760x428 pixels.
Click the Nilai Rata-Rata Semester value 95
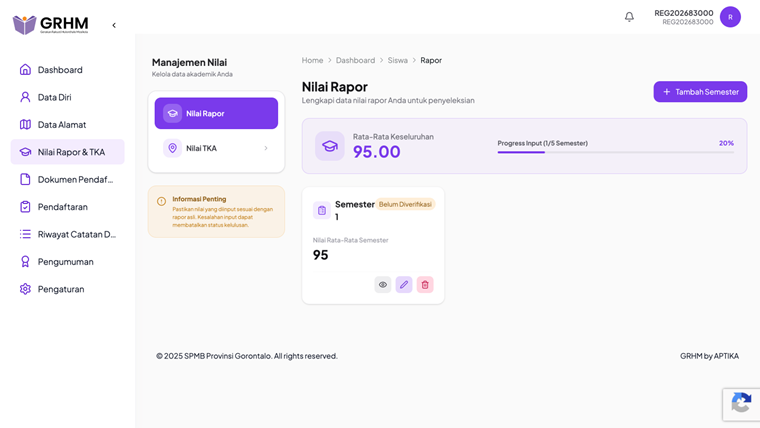click(320, 255)
